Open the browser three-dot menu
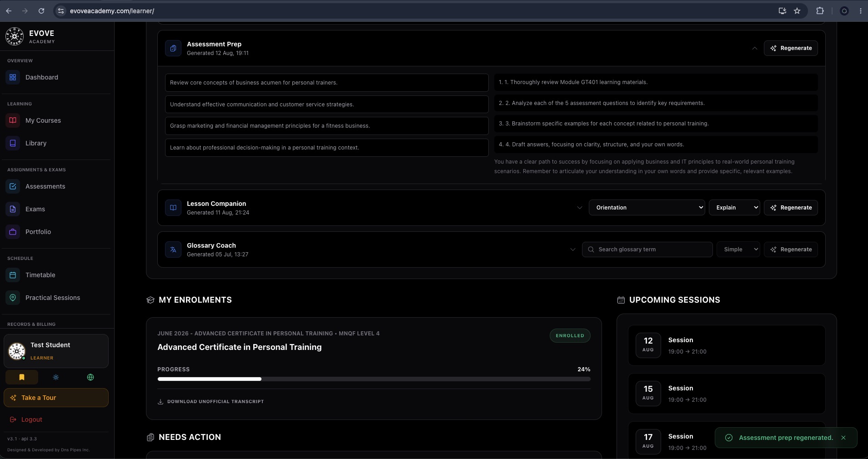 pos(860,11)
